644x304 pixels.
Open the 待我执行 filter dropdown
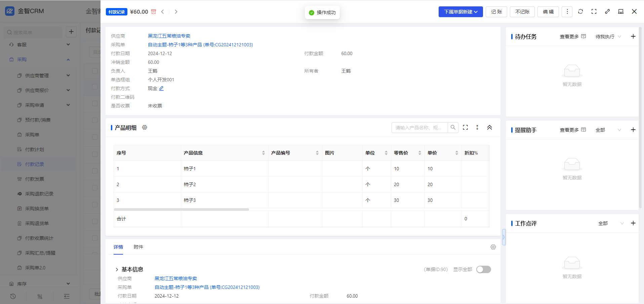point(608,37)
